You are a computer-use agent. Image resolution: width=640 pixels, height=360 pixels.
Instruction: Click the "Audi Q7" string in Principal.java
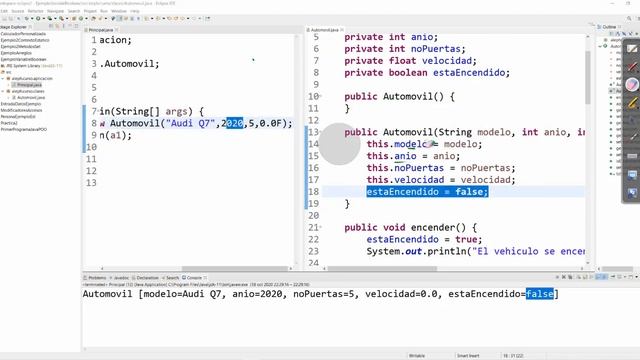pyautogui.click(x=191, y=123)
